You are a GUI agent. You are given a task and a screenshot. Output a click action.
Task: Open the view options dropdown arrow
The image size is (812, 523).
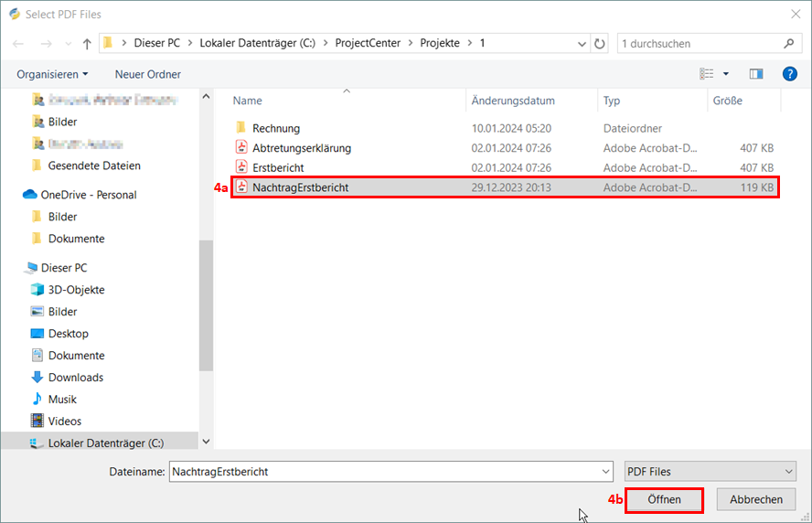(x=726, y=74)
